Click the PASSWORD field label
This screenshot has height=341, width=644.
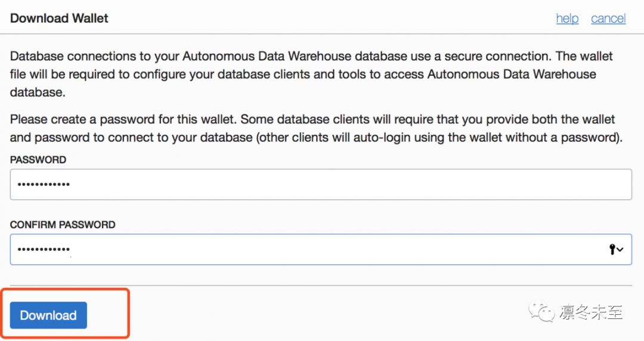coord(38,160)
